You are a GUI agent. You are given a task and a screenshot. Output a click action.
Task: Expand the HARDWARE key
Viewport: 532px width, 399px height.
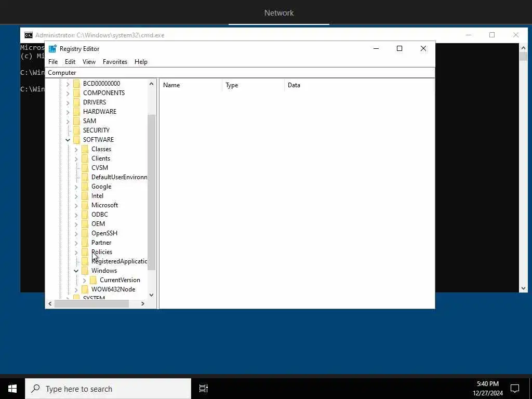click(68, 112)
